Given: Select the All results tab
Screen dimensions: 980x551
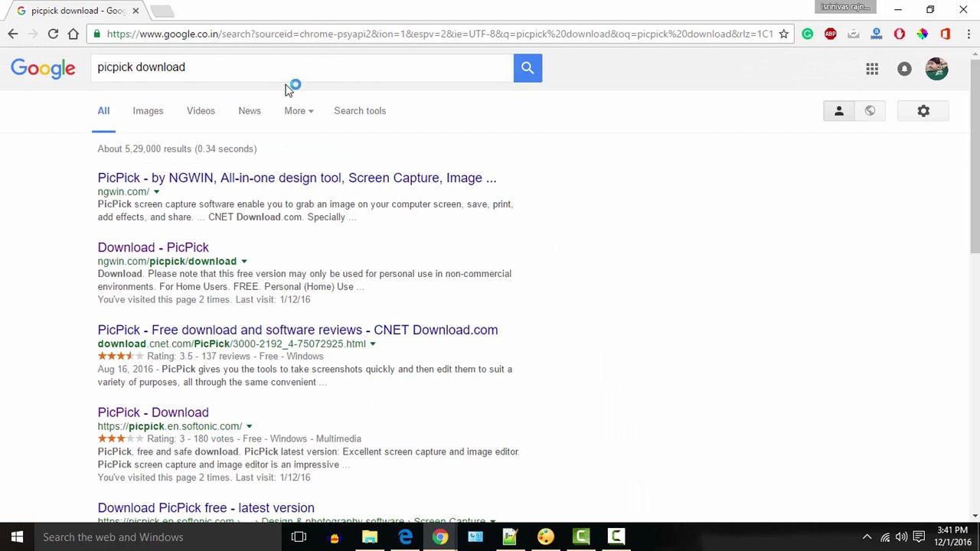Looking at the screenshot, I should click(x=103, y=111).
